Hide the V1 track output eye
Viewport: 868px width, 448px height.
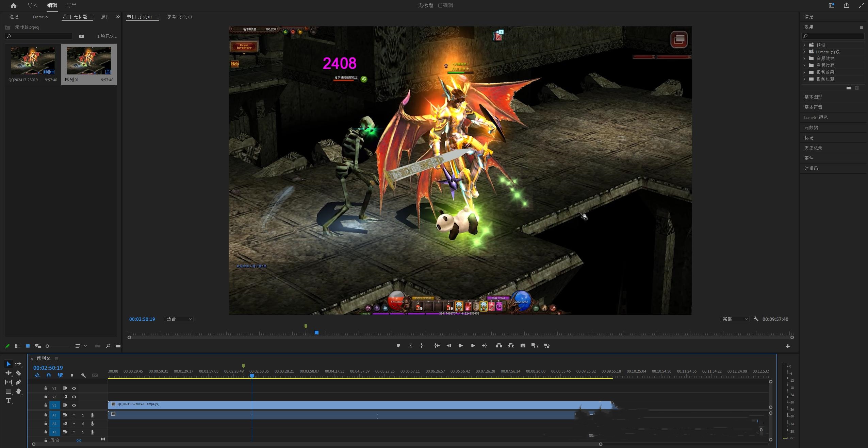74,405
